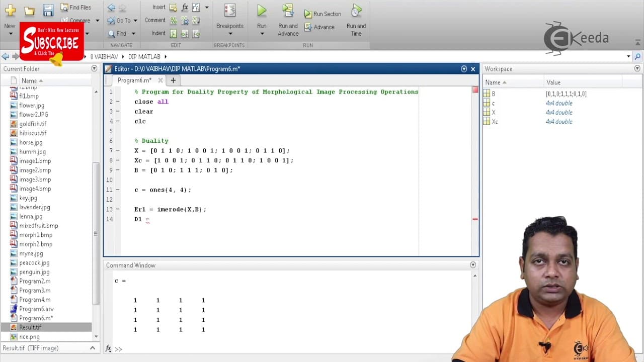Click the third Insert icon
This screenshot has width=644, height=362.
[x=196, y=7]
